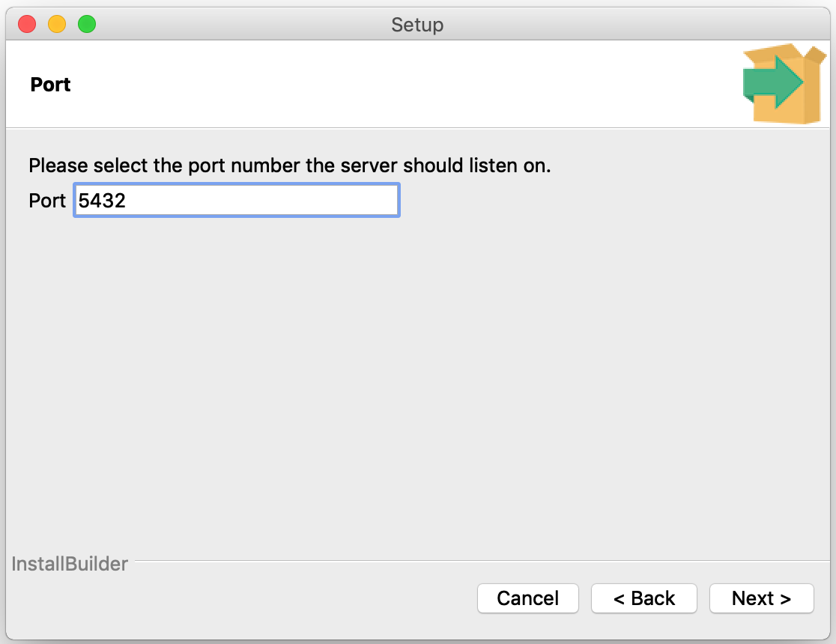Click the green arrow on package icon
The image size is (836, 644).
[x=772, y=82]
